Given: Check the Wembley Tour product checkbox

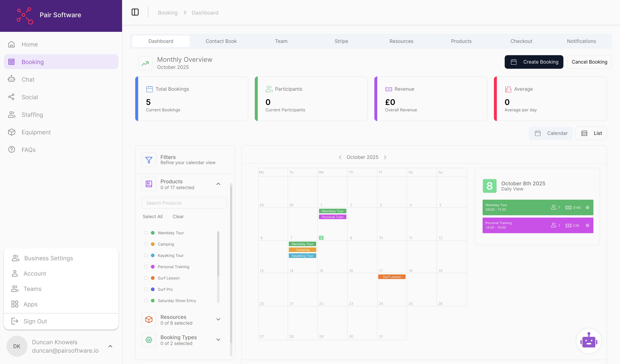Looking at the screenshot, I should (x=146, y=233).
